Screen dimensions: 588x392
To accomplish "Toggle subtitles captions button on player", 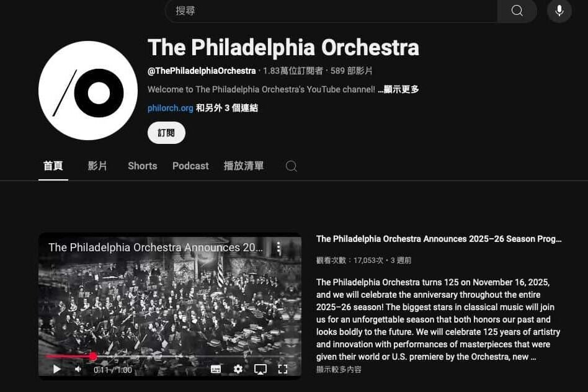I will 216,369.
